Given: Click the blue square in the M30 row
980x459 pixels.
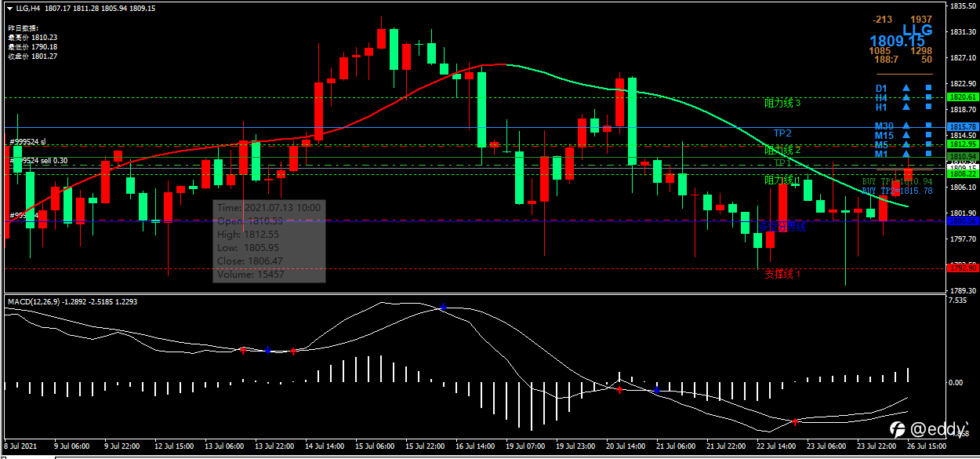Looking at the screenshot, I should click(928, 126).
